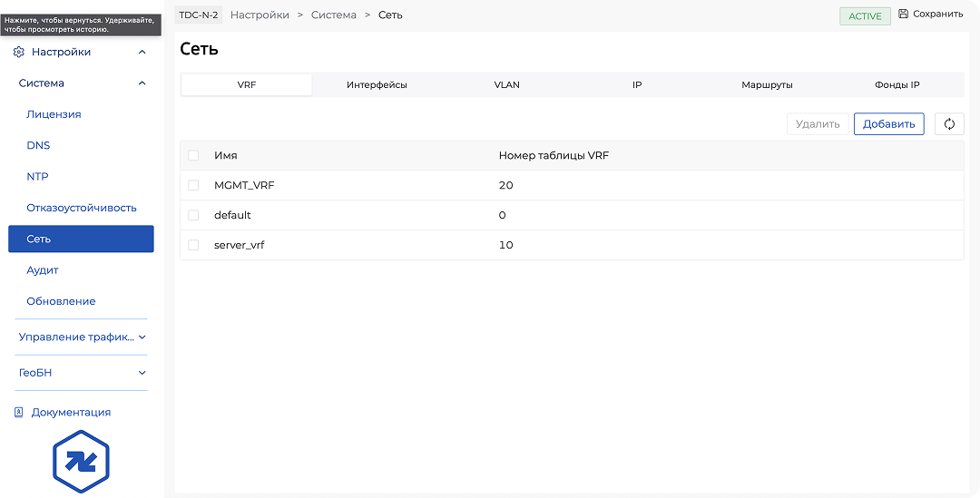This screenshot has height=498, width=980.
Task: Click the save floppy disk icon
Action: coord(903,15)
